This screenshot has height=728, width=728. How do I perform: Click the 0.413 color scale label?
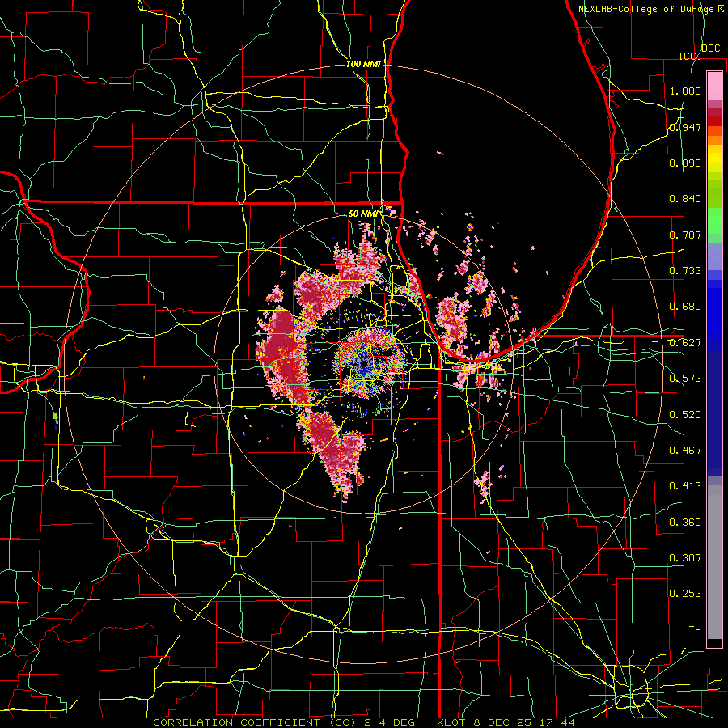pyautogui.click(x=685, y=486)
